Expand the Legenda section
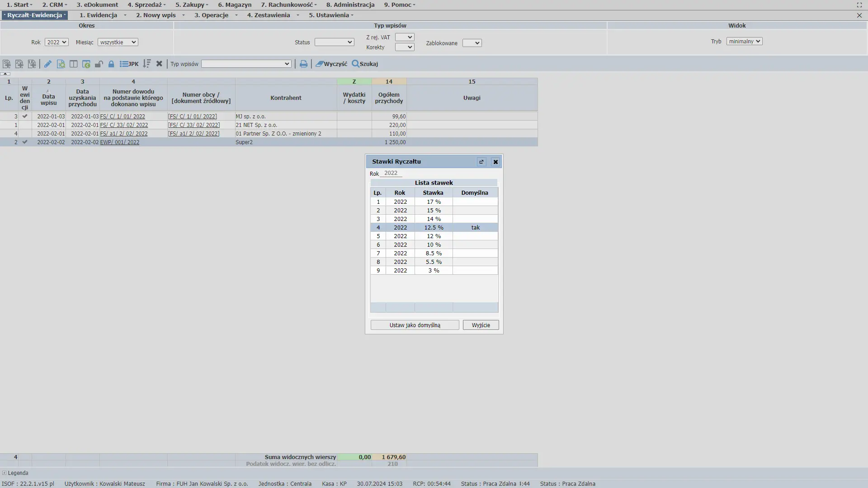Screen dimensions: 868x488 pyautogui.click(x=5, y=473)
